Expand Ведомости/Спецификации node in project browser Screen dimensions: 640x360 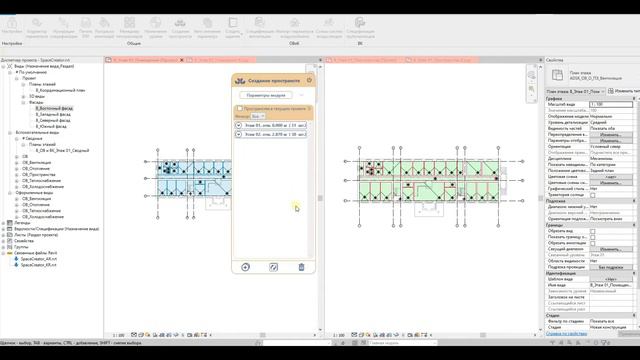point(4,229)
